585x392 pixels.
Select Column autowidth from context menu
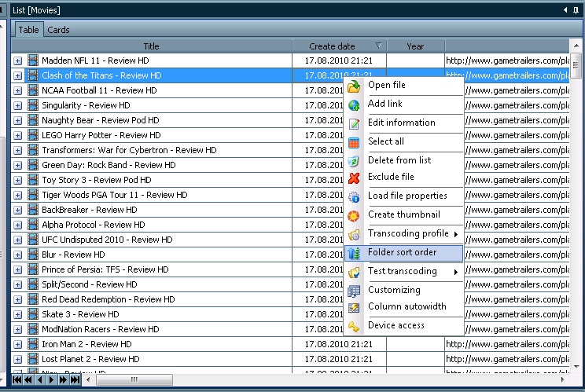coord(407,307)
